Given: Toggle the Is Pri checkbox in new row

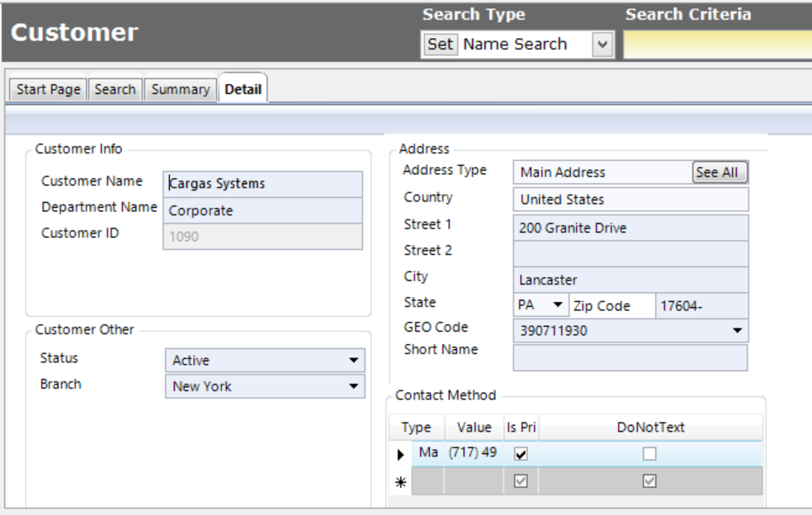Looking at the screenshot, I should (521, 482).
